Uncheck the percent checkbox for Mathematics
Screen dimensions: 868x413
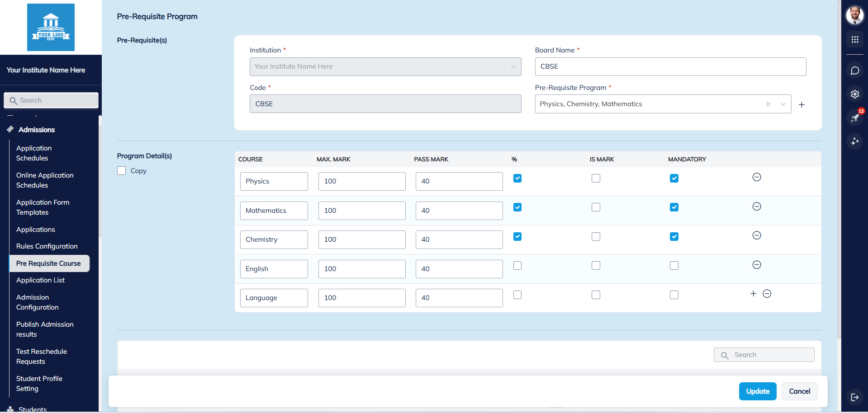click(517, 207)
